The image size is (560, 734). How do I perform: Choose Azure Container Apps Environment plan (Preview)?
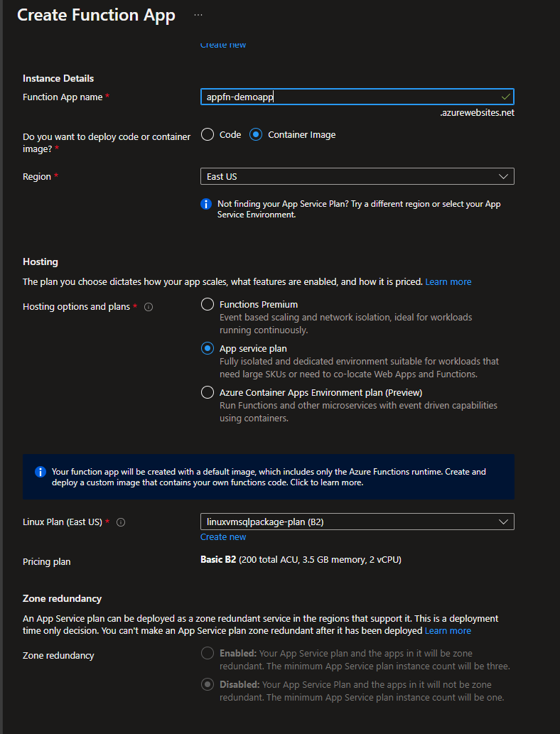208,392
